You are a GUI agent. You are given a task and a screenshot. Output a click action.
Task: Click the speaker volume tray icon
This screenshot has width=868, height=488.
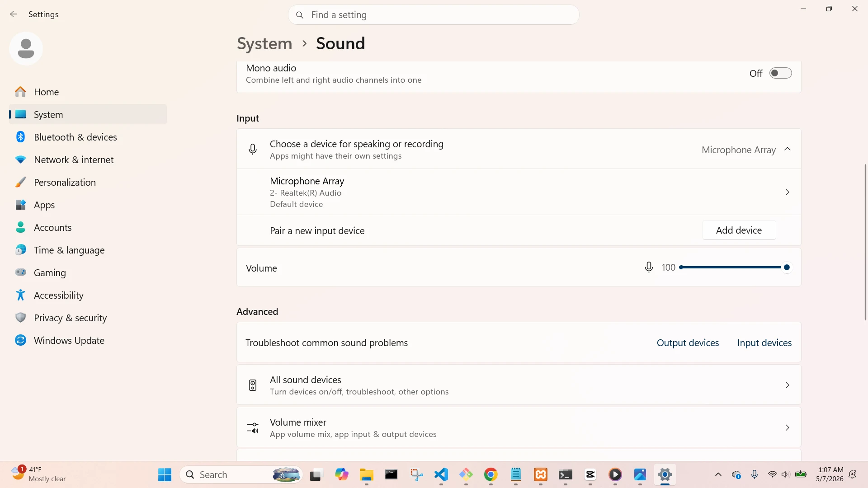pos(786,474)
